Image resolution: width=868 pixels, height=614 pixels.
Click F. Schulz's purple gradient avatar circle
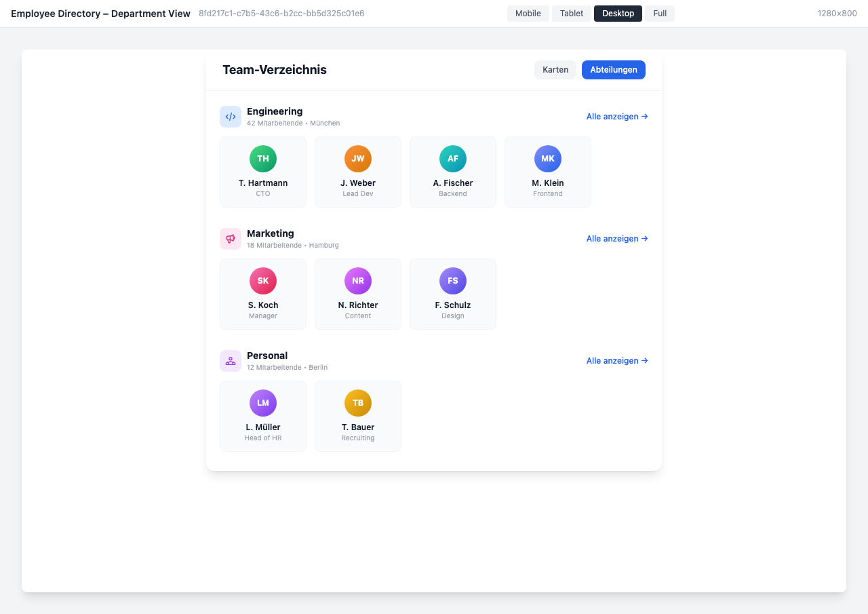click(x=453, y=280)
